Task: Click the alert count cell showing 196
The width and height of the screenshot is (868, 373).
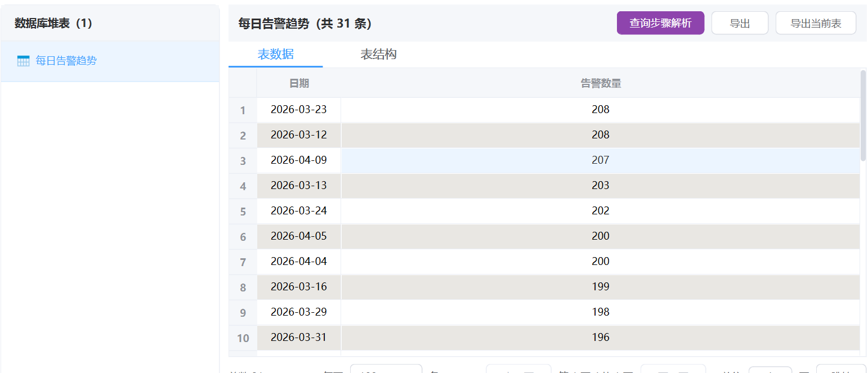Action: point(601,338)
